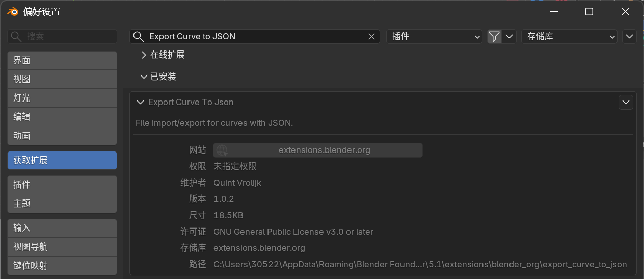Click the repository value extensions.blender.org text

tap(259, 248)
